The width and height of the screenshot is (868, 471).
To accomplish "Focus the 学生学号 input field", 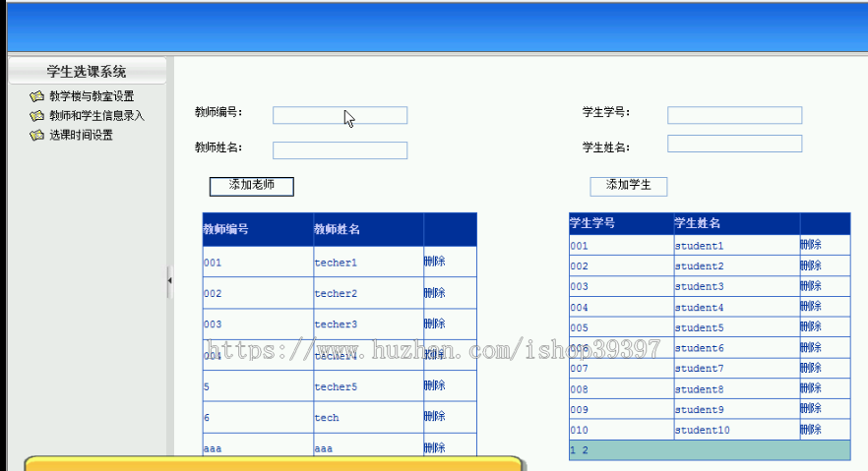I will tap(734, 115).
